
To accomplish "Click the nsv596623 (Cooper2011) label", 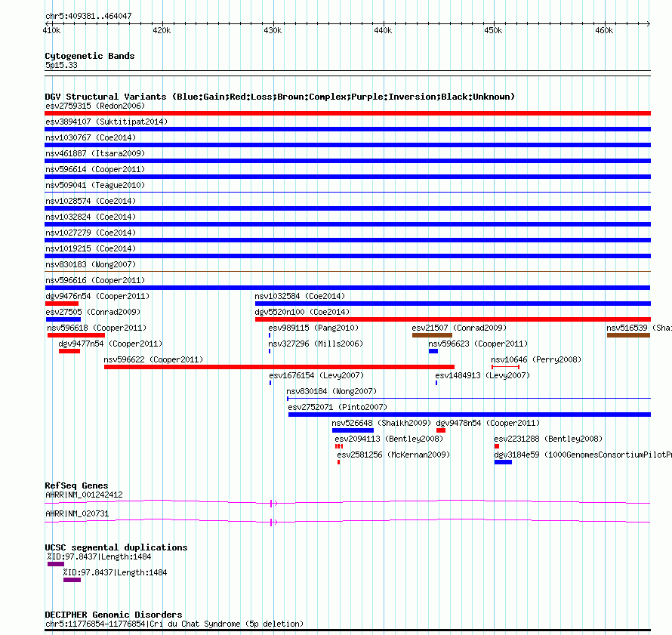I will pos(478,344).
